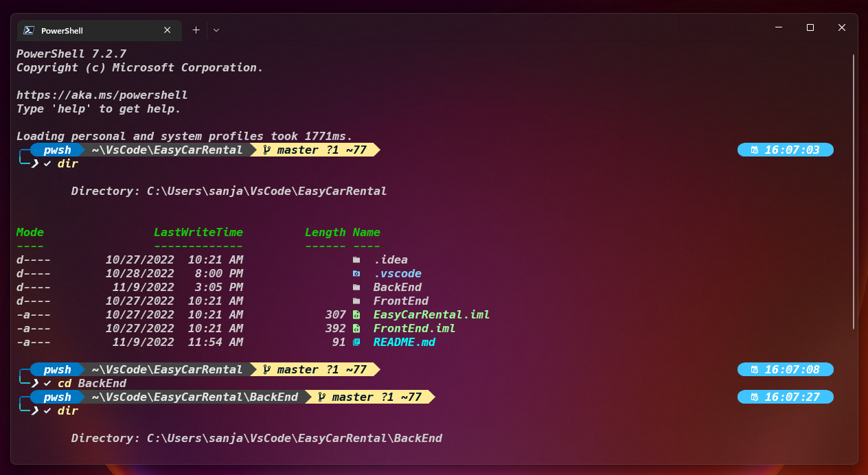Click the https://aka.ms/powershell link

click(102, 95)
